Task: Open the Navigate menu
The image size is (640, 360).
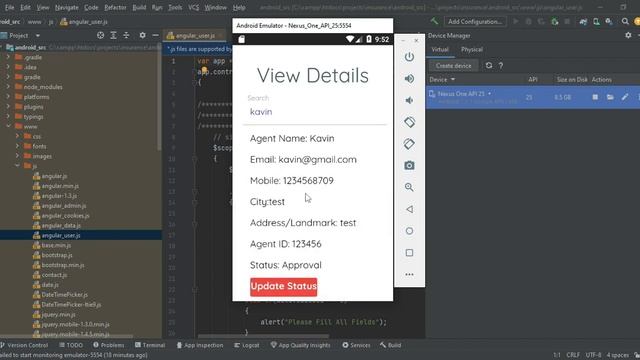Action: (x=67, y=7)
